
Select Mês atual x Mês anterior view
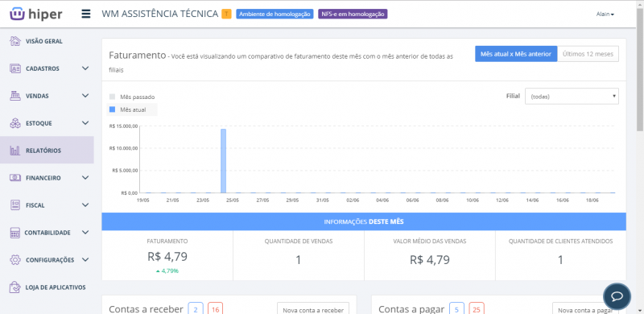(516, 54)
